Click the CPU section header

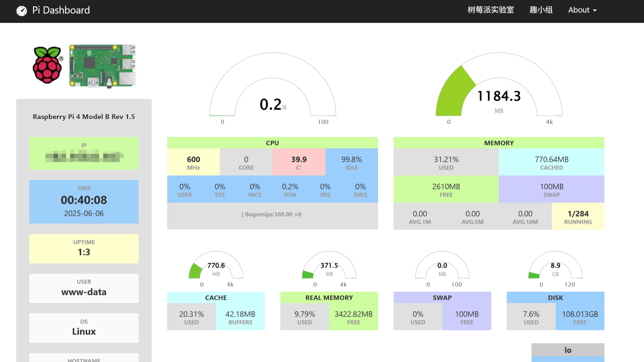[272, 143]
